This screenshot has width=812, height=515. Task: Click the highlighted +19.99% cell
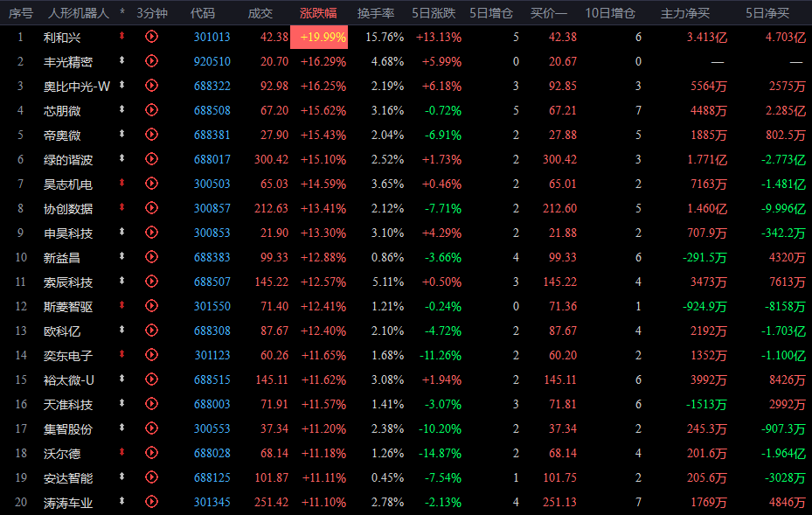point(319,38)
